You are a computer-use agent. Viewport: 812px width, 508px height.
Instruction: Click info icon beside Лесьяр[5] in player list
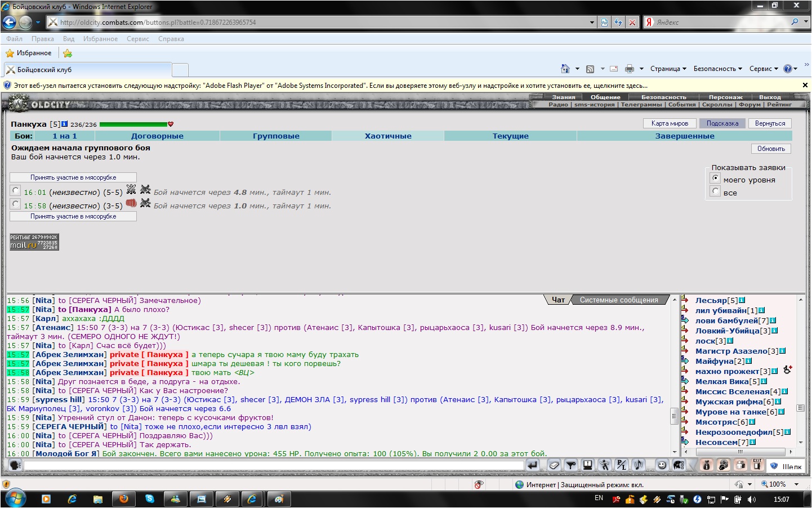[x=742, y=300]
